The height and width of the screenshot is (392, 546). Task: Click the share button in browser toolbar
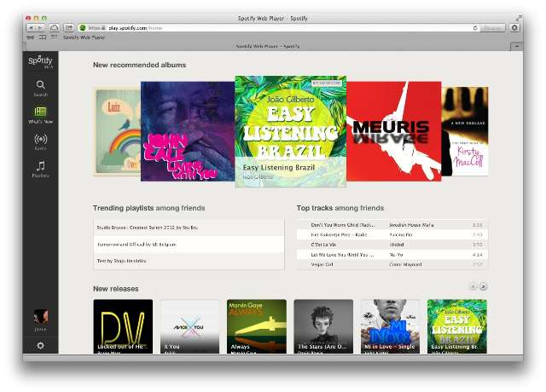click(69, 27)
